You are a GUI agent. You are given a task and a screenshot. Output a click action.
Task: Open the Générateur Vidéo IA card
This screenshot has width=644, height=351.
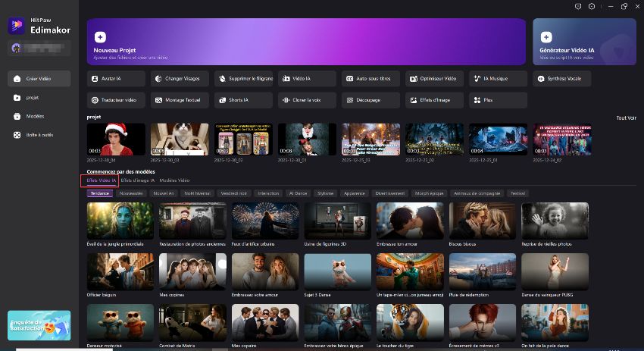pos(584,42)
